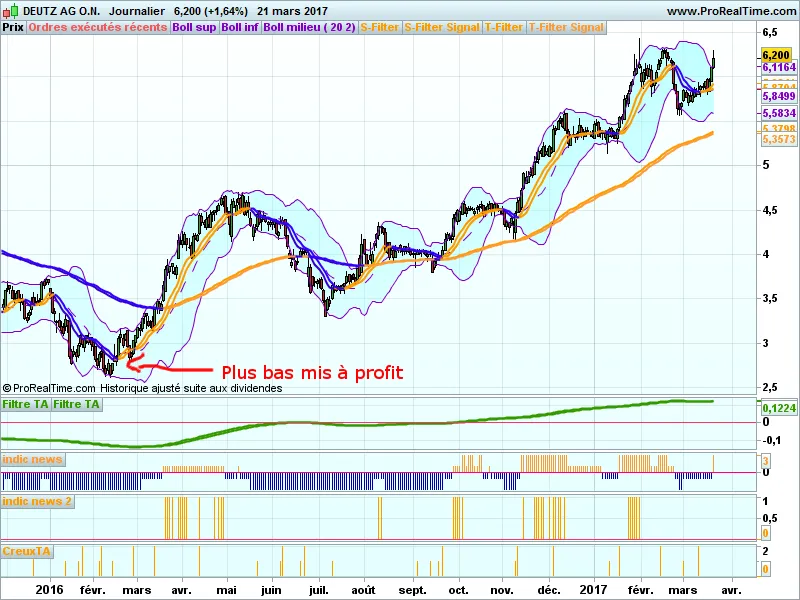800x600 pixels.
Task: Open the www.ProRealTime.com link
Action: pos(730,11)
